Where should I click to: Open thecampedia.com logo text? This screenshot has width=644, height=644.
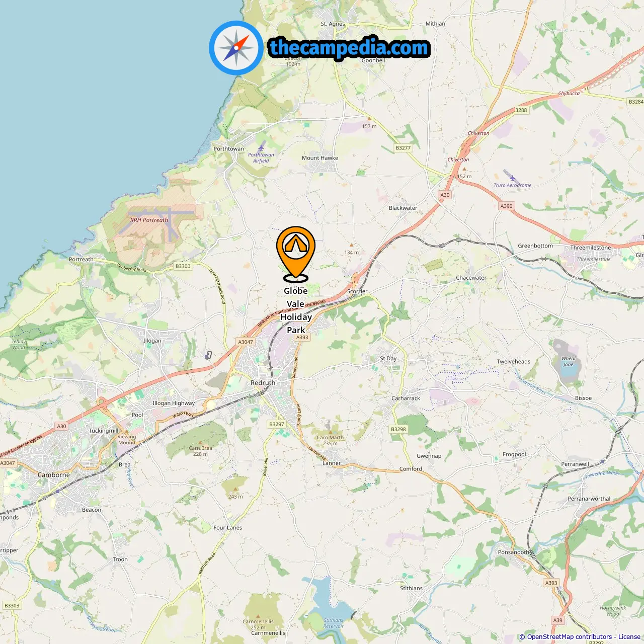click(x=349, y=48)
